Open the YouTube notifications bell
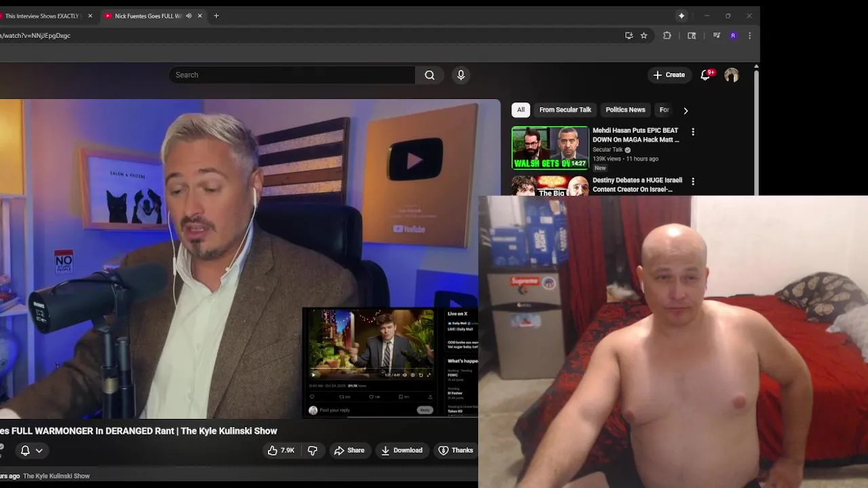This screenshot has width=868, height=488. (705, 75)
